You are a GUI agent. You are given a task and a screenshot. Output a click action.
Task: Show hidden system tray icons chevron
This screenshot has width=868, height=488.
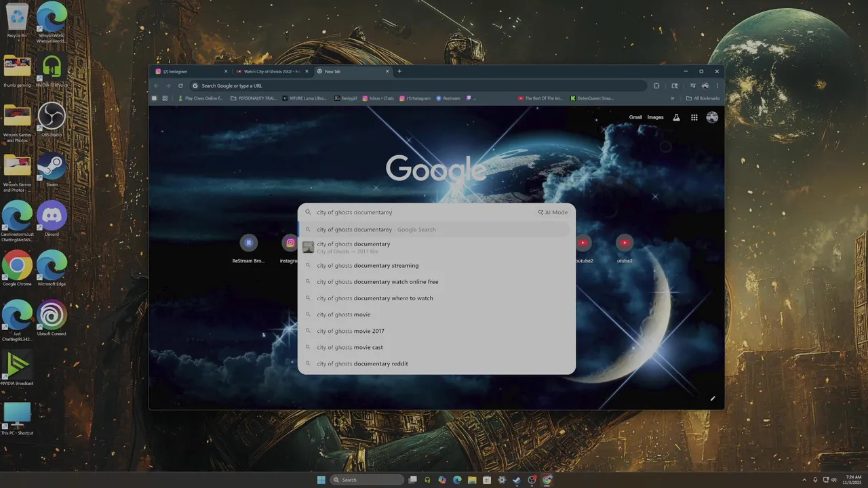point(804,480)
